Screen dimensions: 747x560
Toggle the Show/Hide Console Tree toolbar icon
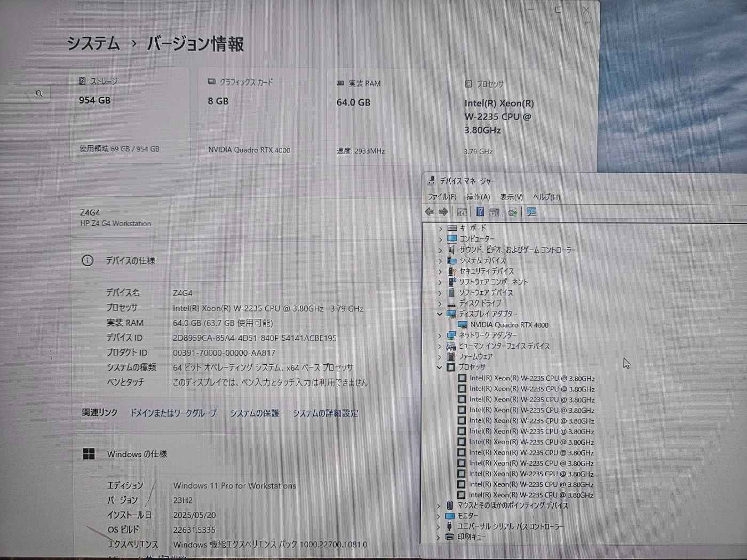[462, 212]
